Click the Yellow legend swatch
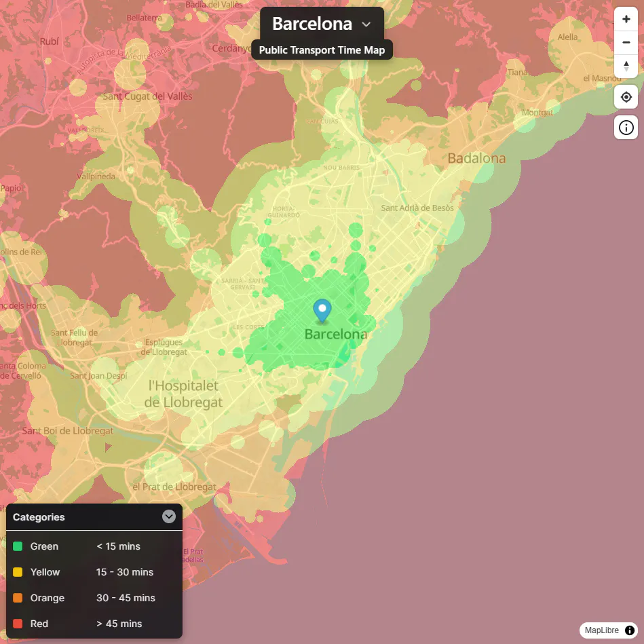The image size is (644, 644). pos(18,572)
